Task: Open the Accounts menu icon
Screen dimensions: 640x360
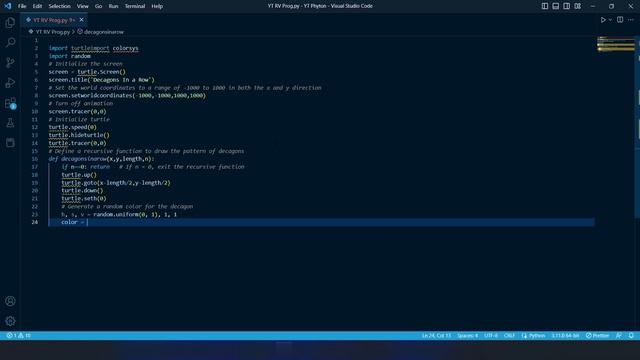Action: click(10, 301)
